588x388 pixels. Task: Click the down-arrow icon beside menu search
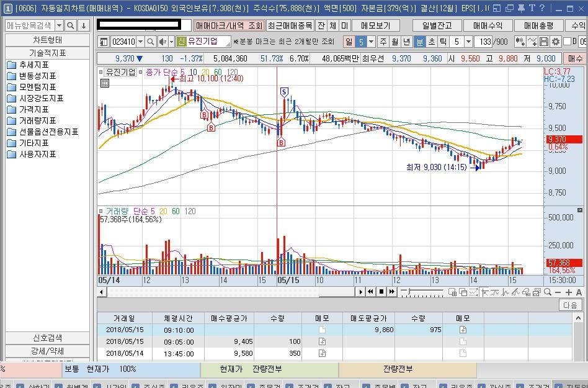84,25
